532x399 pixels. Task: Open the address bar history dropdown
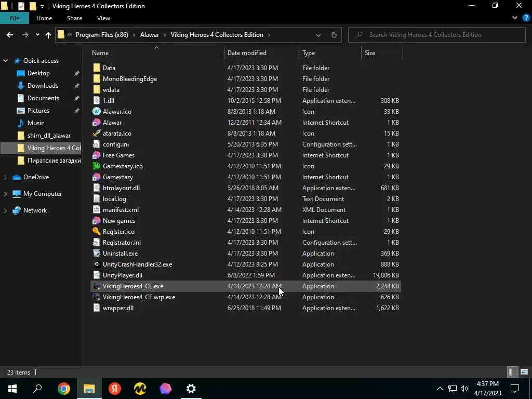pos(318,35)
